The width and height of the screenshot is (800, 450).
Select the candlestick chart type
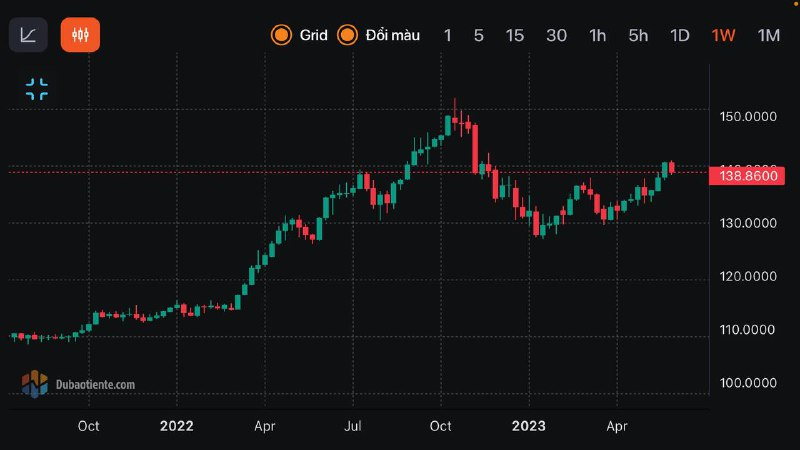coord(80,35)
